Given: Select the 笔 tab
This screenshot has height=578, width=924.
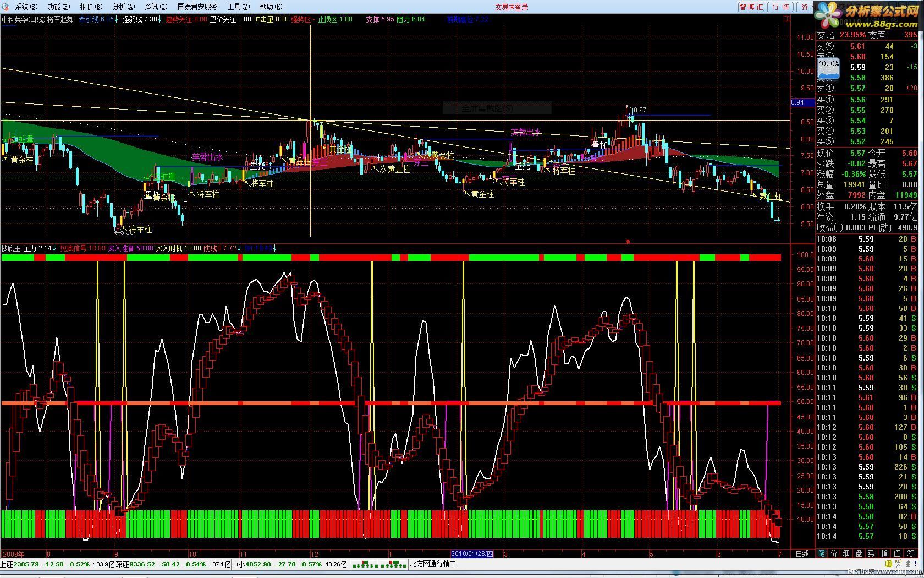Looking at the screenshot, I should tap(822, 554).
